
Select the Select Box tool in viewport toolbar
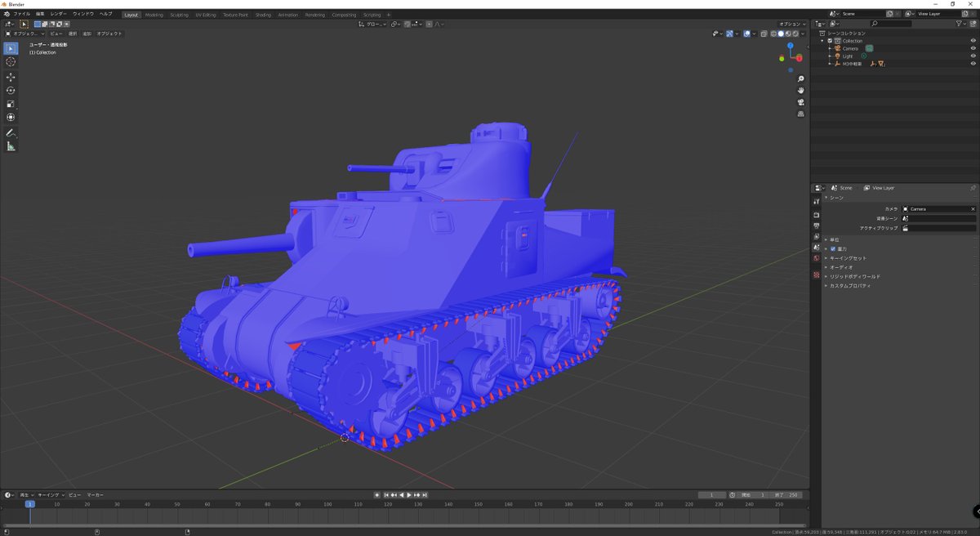point(11,48)
